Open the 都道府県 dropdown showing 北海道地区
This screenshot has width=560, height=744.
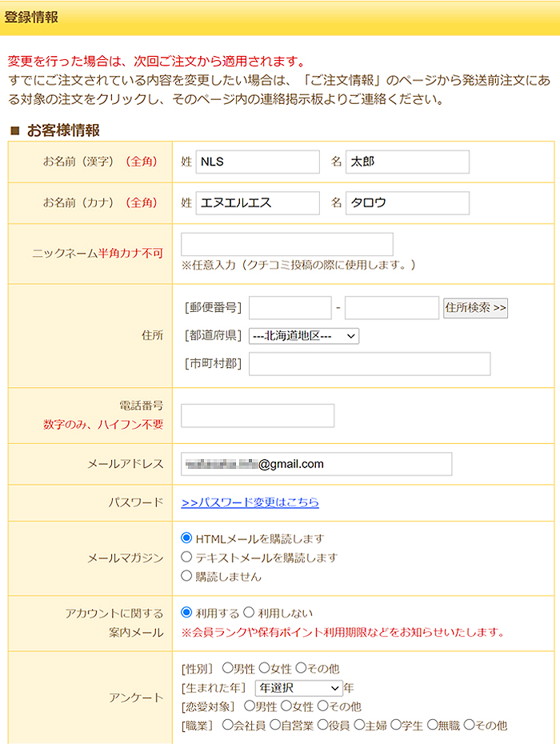[x=304, y=336]
